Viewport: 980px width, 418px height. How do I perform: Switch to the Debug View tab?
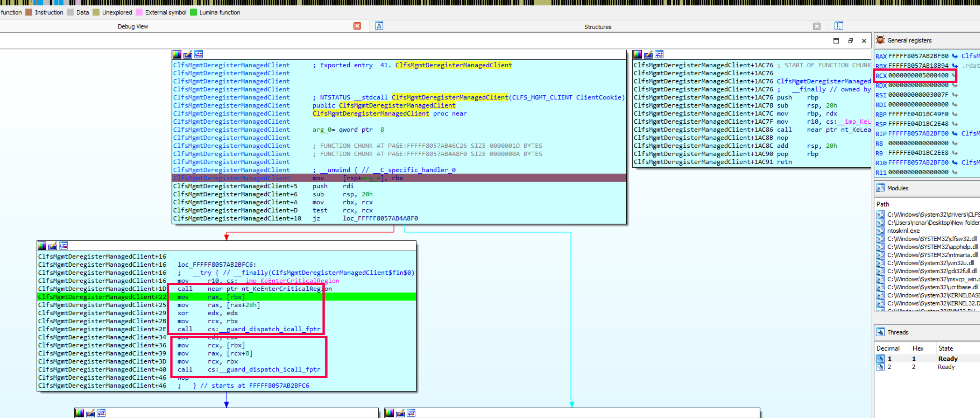(x=133, y=27)
